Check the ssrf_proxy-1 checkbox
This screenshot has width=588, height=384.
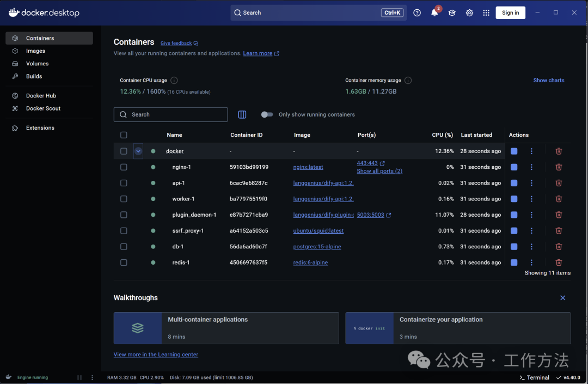click(x=124, y=230)
